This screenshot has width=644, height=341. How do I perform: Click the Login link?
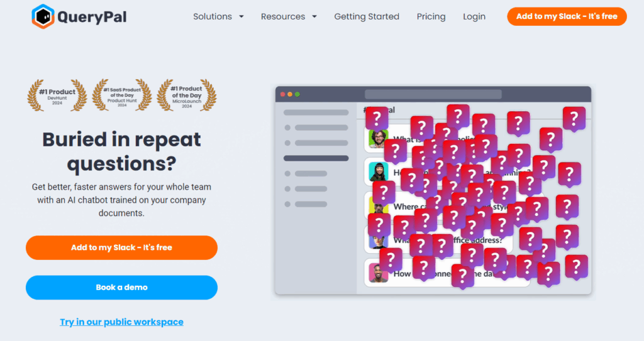click(x=474, y=17)
